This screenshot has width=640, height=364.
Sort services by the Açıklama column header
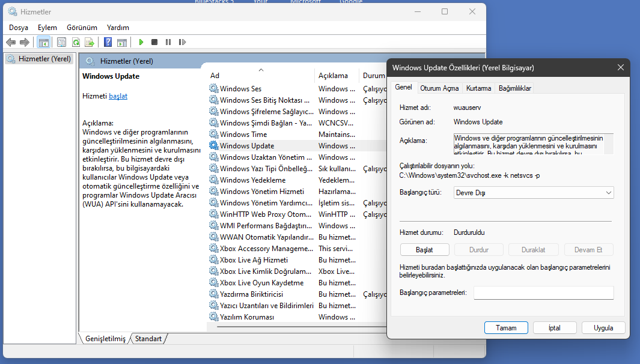337,76
